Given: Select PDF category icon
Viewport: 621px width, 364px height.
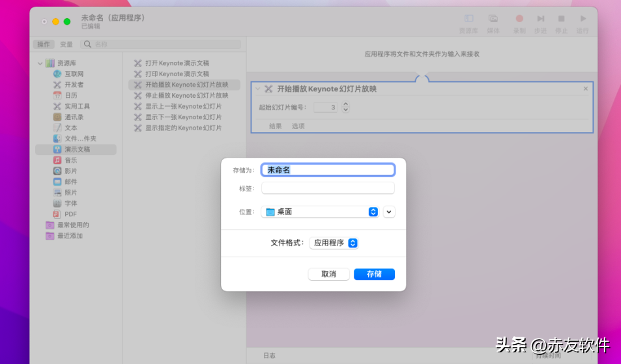Looking at the screenshot, I should coord(57,214).
